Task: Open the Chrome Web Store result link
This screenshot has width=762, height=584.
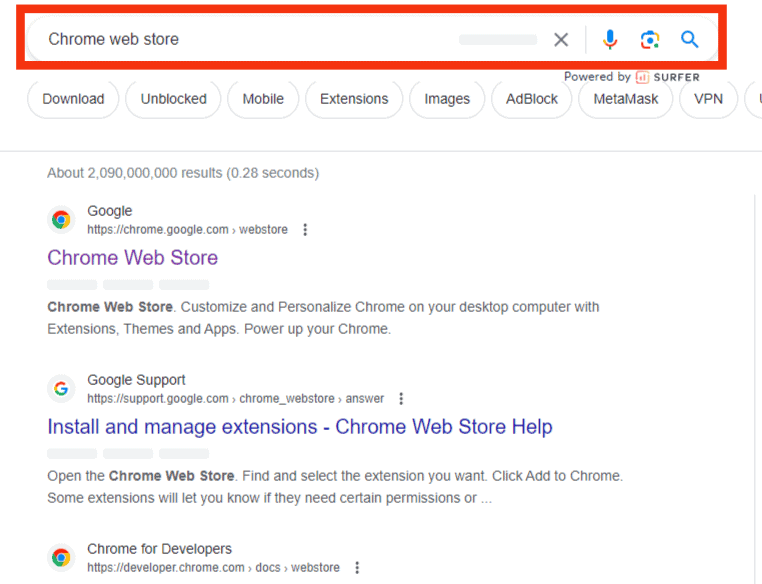Action: tap(132, 258)
